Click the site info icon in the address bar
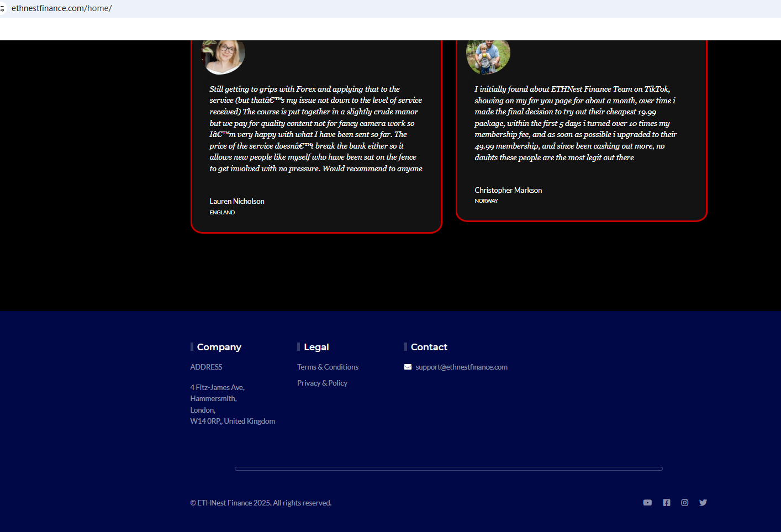This screenshot has height=532, width=781. click(x=2, y=8)
